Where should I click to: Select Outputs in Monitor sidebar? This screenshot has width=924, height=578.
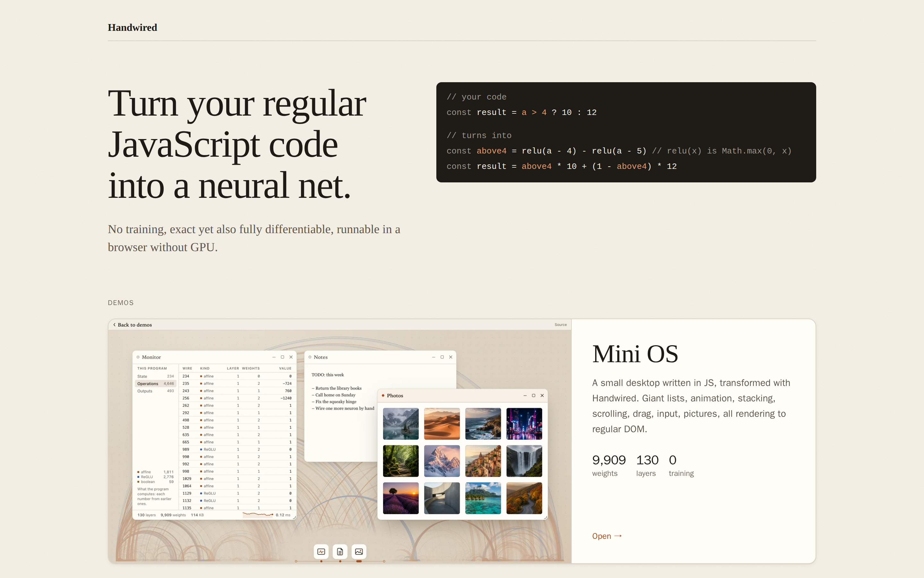click(155, 391)
